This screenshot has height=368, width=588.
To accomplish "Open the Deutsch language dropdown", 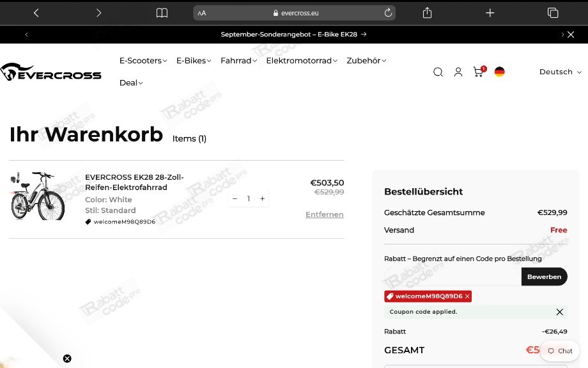I will tap(560, 72).
